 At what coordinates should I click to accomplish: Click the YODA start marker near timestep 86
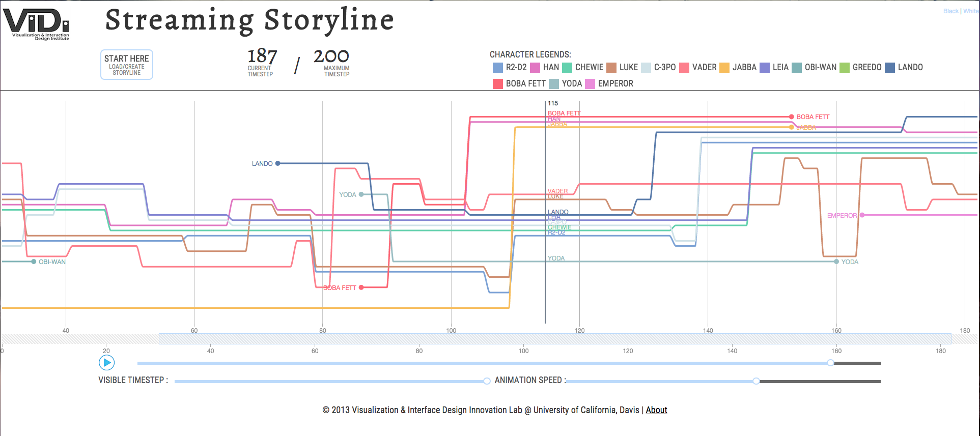coord(361,194)
